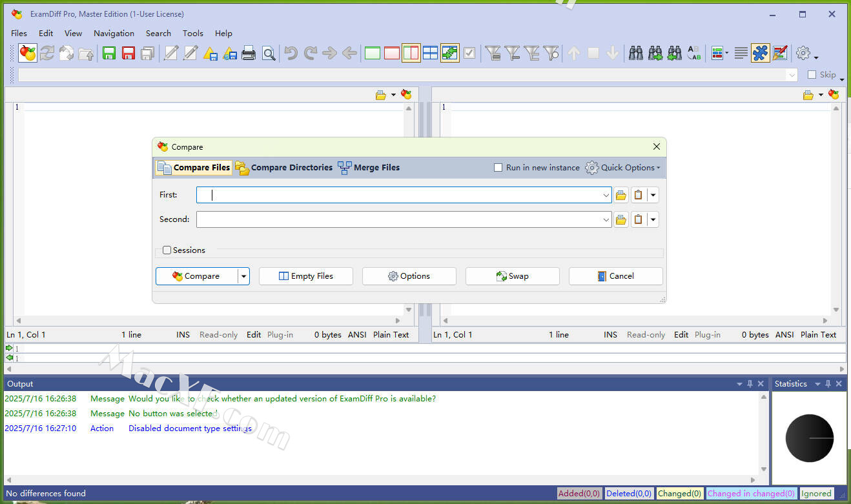The image size is (851, 504).
Task: Click the horizontal lines icon in toolbar
Action: pos(741,54)
